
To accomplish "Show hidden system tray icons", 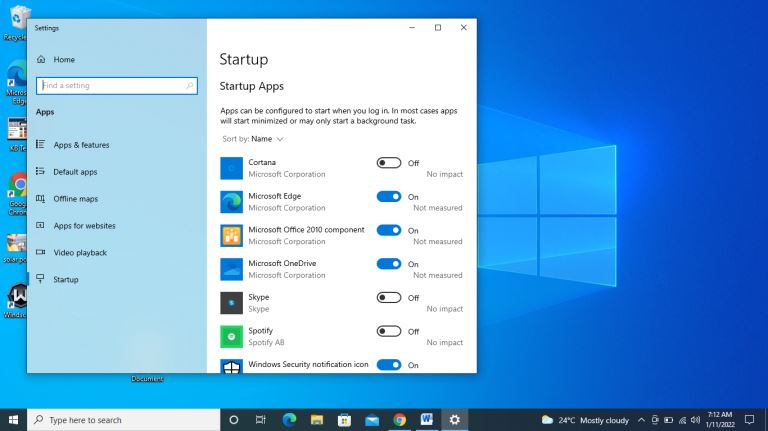I will click(x=641, y=420).
